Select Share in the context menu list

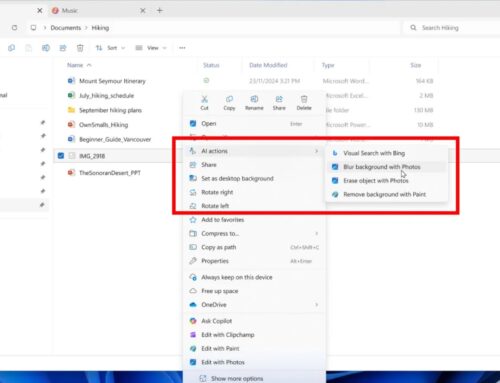coord(254,165)
